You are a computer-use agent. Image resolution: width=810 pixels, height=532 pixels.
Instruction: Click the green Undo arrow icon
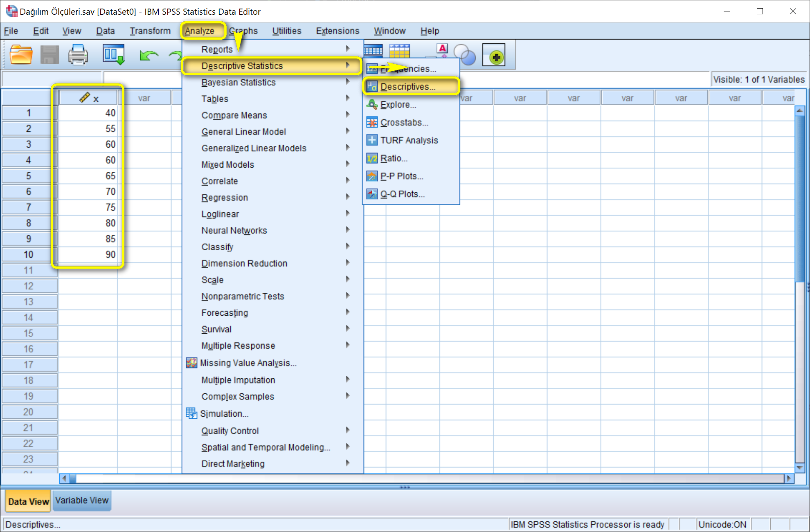(x=148, y=55)
